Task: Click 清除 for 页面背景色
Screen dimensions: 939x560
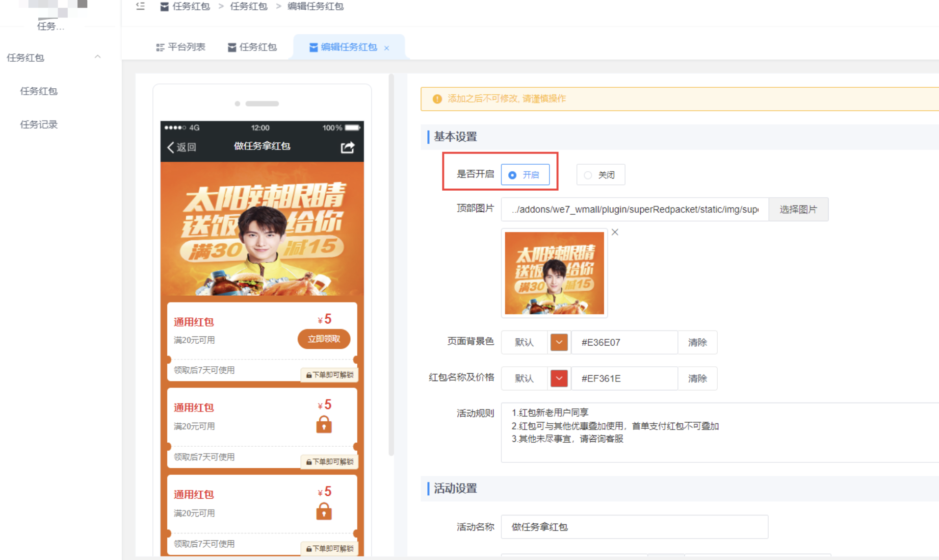Action: coord(697,342)
